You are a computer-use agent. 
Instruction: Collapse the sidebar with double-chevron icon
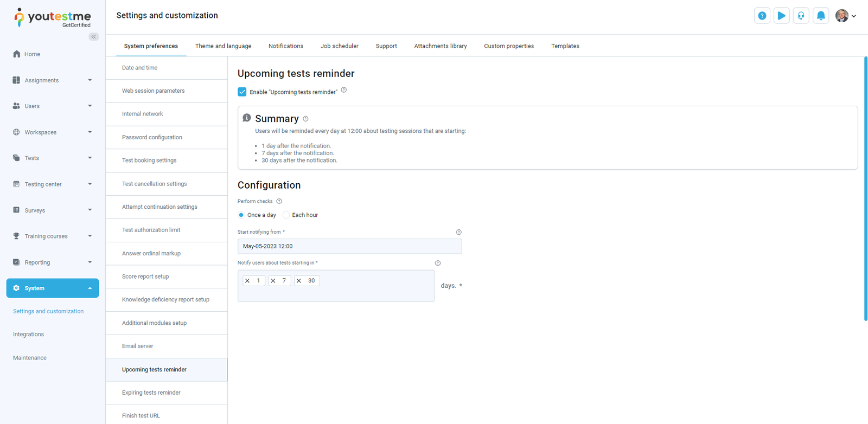coord(94,37)
